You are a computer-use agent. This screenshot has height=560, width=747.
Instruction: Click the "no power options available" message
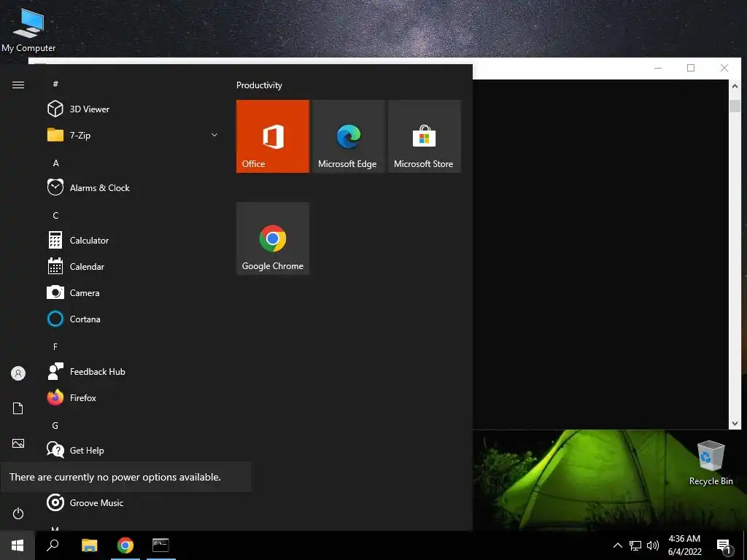tap(115, 477)
